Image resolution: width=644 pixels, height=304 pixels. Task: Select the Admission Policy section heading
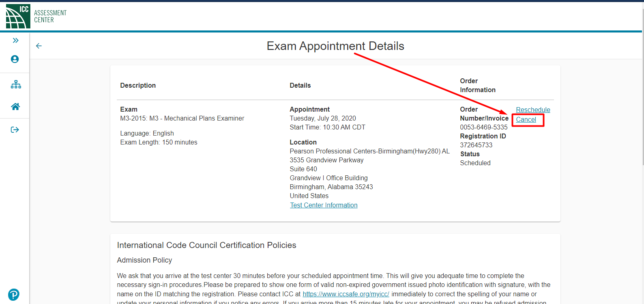144,260
